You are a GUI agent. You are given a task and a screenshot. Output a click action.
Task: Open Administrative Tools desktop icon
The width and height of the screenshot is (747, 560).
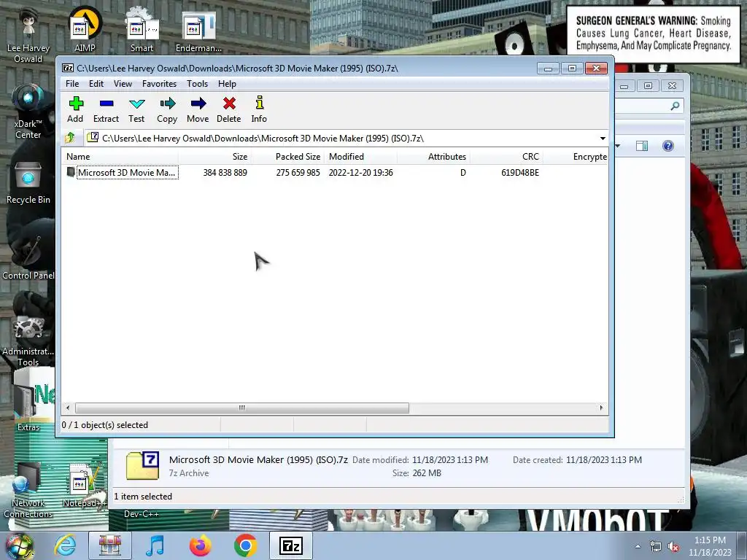[28, 341]
